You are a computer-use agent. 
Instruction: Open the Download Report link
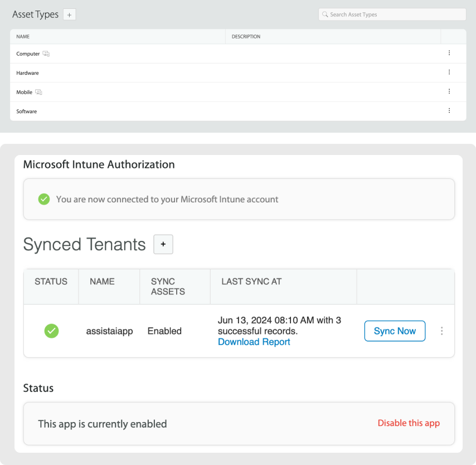coord(254,341)
